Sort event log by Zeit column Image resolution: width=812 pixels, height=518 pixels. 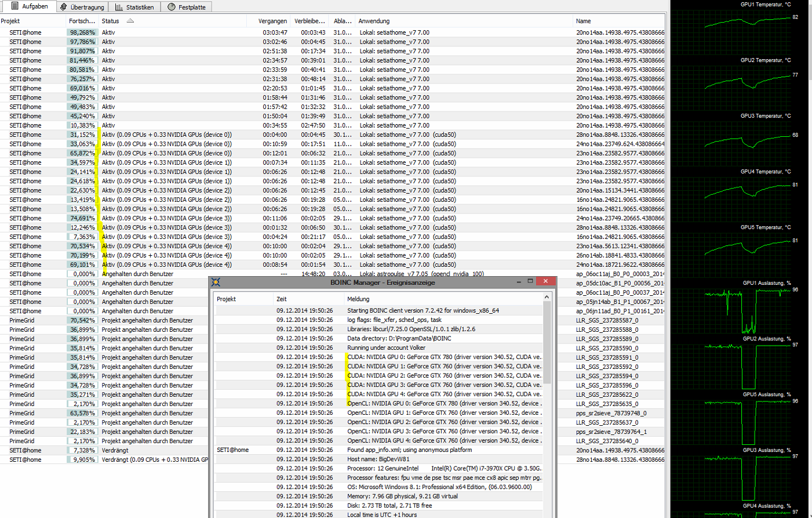pyautogui.click(x=282, y=299)
